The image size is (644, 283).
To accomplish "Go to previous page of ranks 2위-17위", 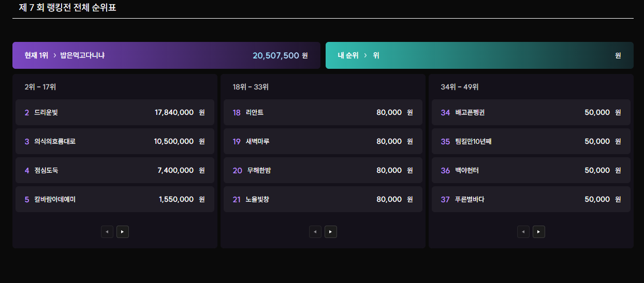I will [x=107, y=232].
